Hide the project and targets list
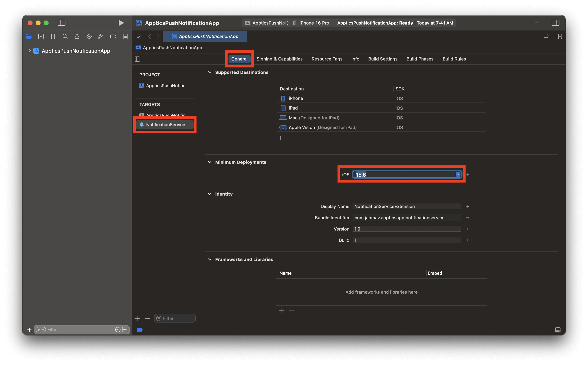The height and width of the screenshot is (365, 588). (x=138, y=59)
